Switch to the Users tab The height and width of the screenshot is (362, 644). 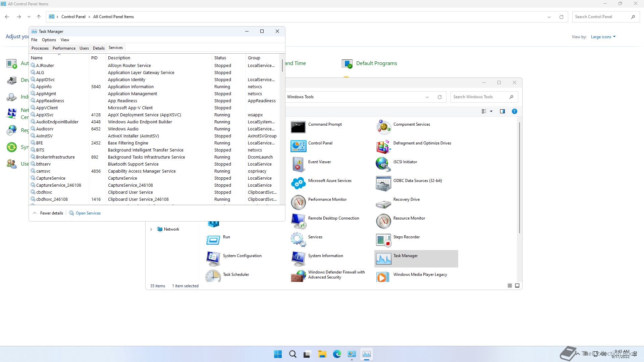(x=84, y=48)
